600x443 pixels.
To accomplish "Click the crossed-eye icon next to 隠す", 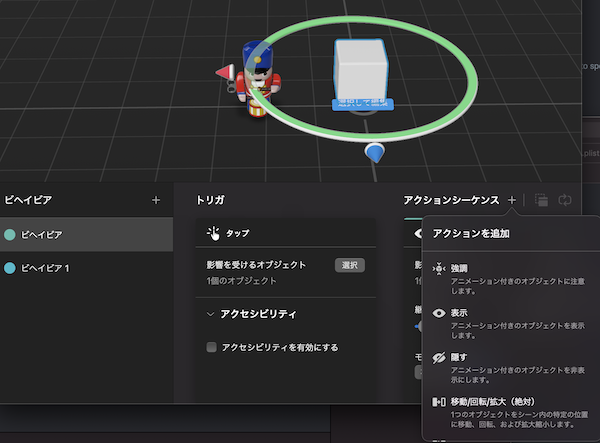I will [439, 358].
